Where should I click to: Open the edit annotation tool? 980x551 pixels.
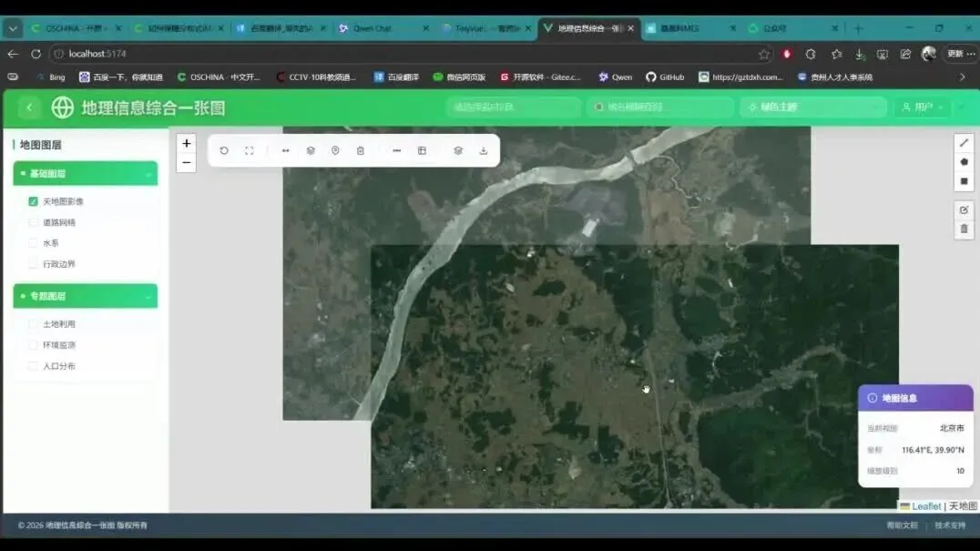pos(965,209)
